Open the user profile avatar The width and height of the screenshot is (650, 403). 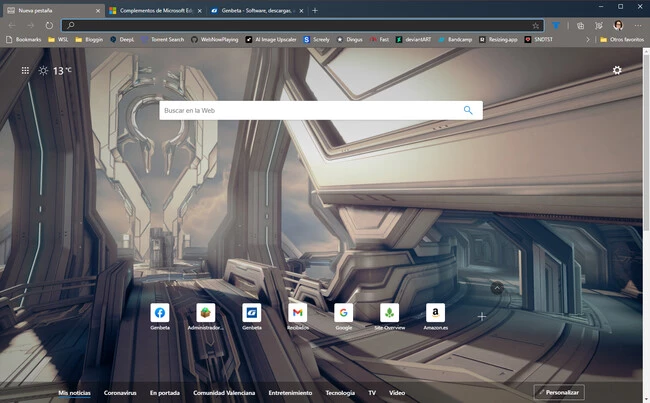tap(618, 24)
